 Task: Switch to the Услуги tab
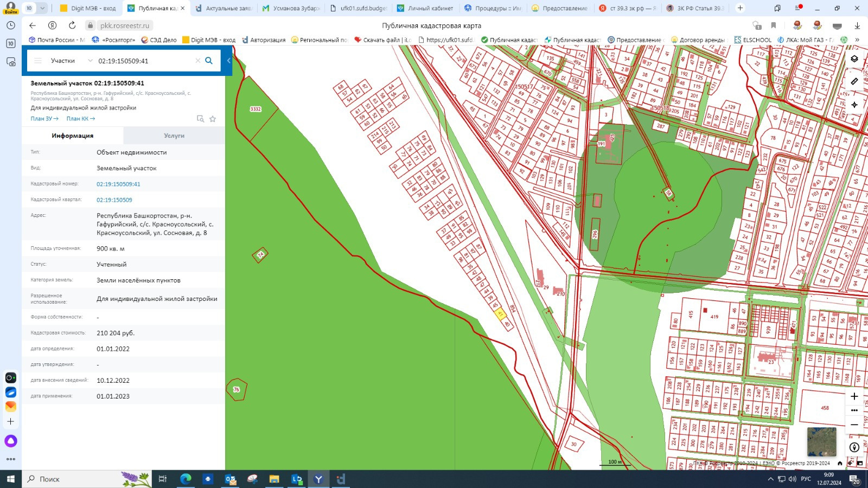click(174, 136)
